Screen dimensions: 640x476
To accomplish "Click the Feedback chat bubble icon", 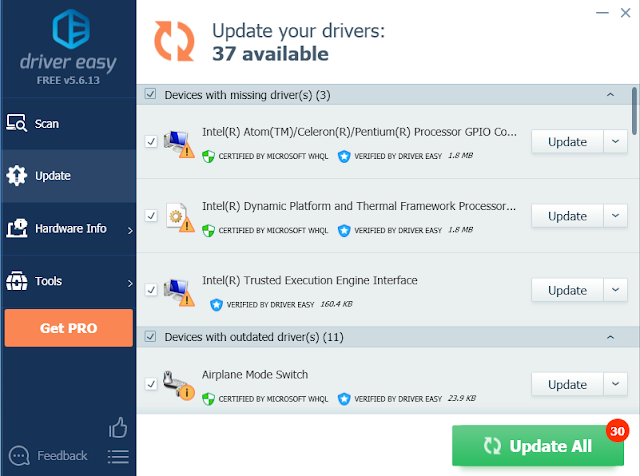I will (19, 456).
